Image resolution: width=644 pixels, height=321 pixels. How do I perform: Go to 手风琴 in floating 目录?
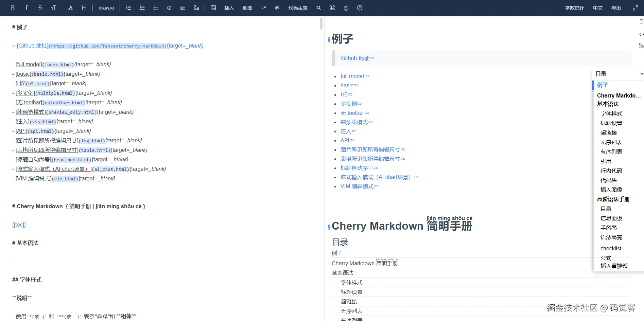click(x=609, y=228)
